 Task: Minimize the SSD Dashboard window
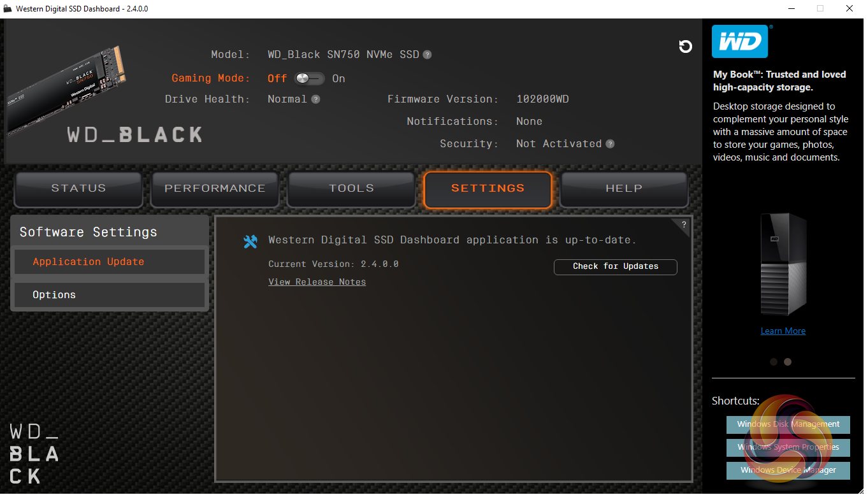click(x=791, y=9)
